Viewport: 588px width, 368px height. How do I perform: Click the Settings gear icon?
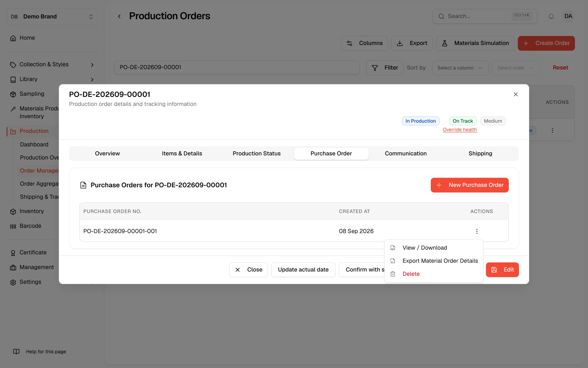click(13, 282)
